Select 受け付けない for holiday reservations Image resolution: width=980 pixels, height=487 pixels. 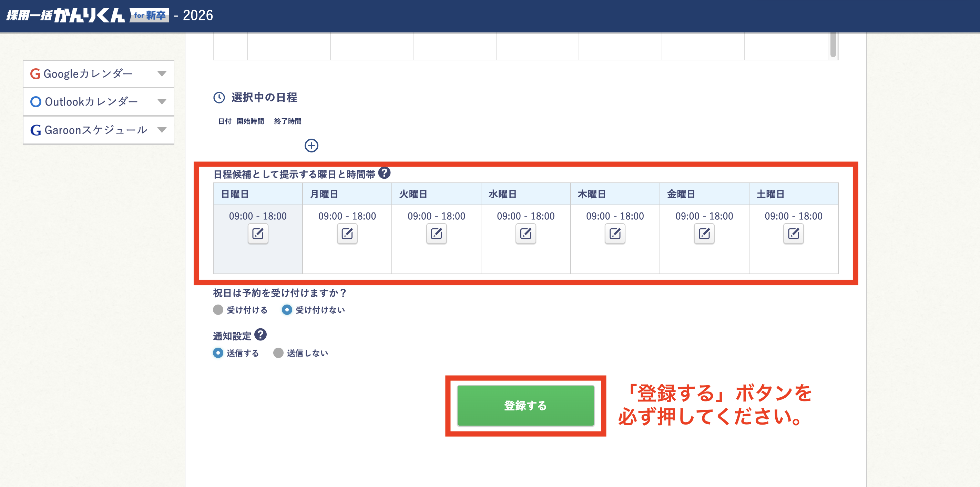click(x=287, y=310)
